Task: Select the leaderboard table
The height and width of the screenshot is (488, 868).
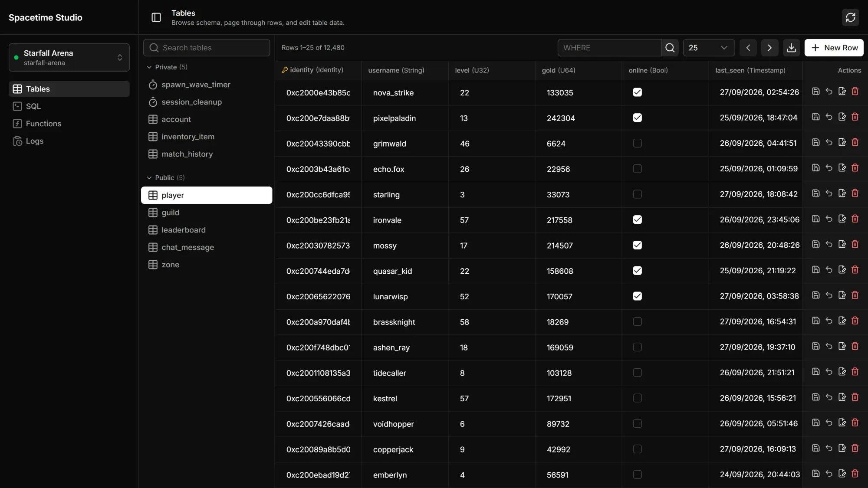Action: tap(207, 230)
